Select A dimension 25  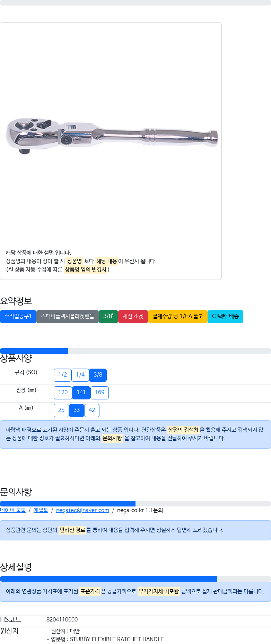coord(61,410)
